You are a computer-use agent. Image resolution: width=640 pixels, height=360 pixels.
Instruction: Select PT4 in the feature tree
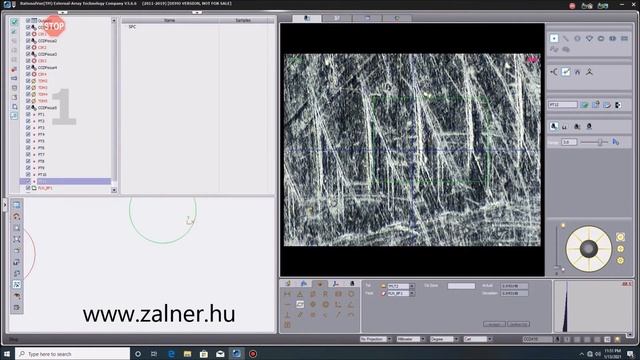41,134
